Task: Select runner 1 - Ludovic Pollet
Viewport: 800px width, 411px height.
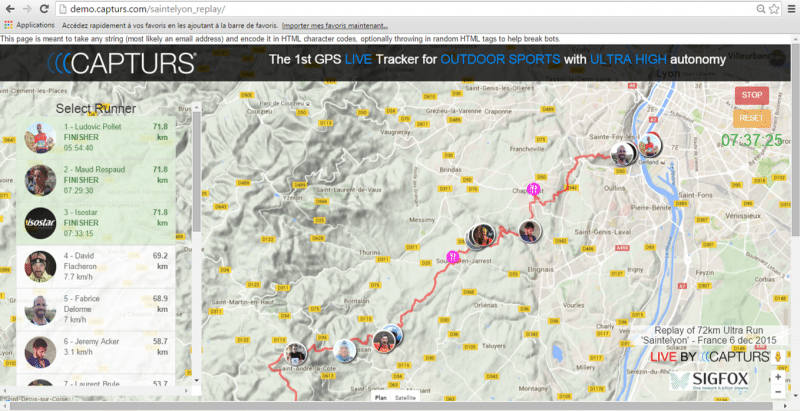Action: point(96,138)
